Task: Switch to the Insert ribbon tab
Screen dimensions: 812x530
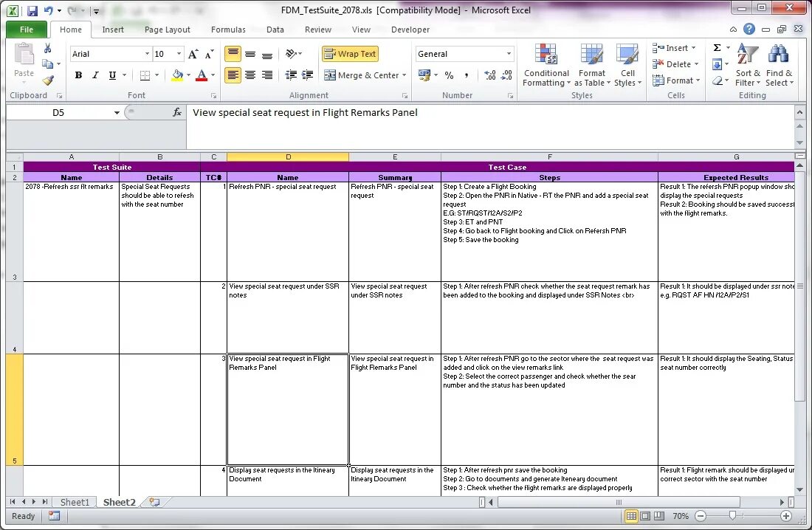Action: click(x=113, y=30)
